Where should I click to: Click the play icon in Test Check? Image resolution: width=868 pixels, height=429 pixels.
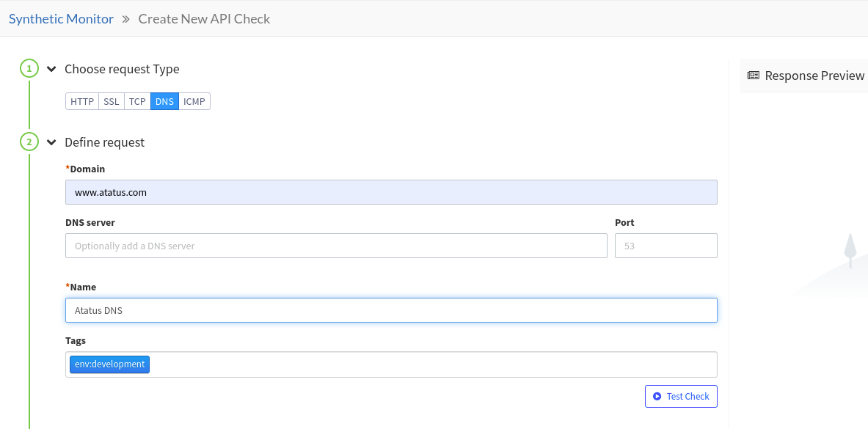tap(657, 396)
